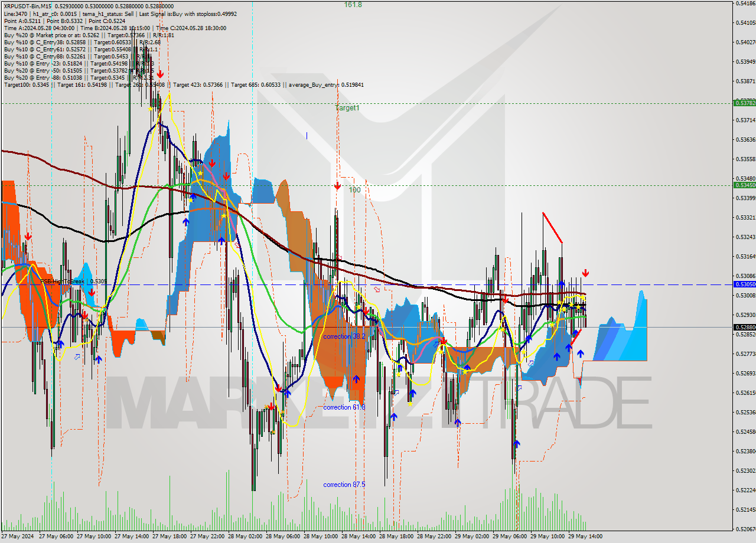The image size is (756, 543).
Task: Click the 0.53949 price axis label
Action: (746, 61)
